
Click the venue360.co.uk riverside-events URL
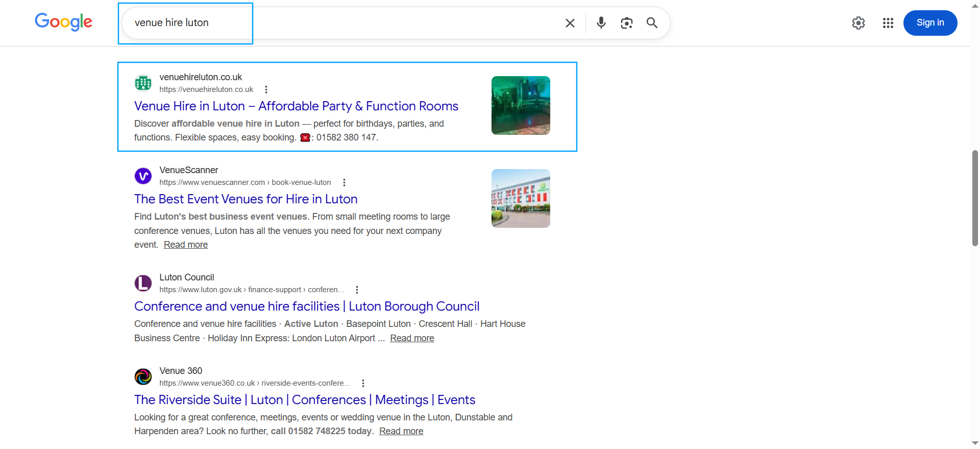click(255, 383)
